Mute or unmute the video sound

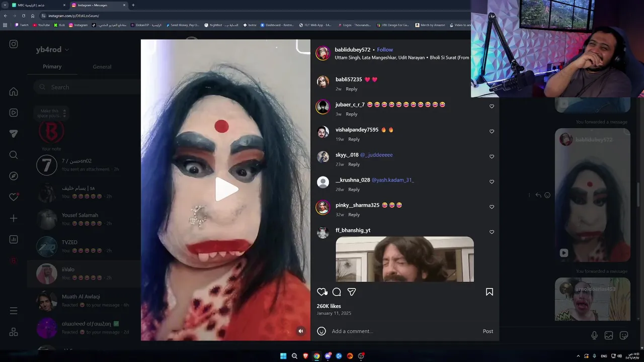click(300, 331)
